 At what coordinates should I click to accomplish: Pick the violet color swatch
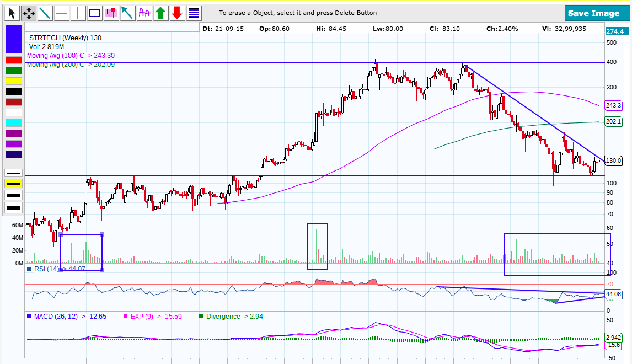click(x=14, y=144)
